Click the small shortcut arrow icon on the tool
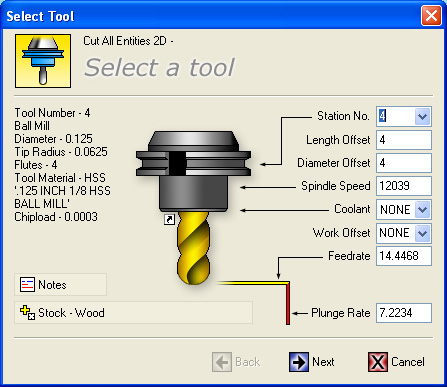 point(169,219)
